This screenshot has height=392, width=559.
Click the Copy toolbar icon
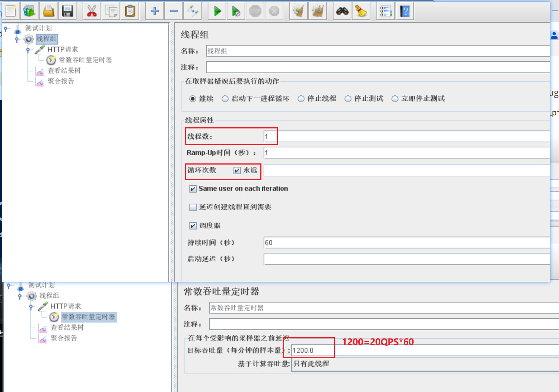111,11
